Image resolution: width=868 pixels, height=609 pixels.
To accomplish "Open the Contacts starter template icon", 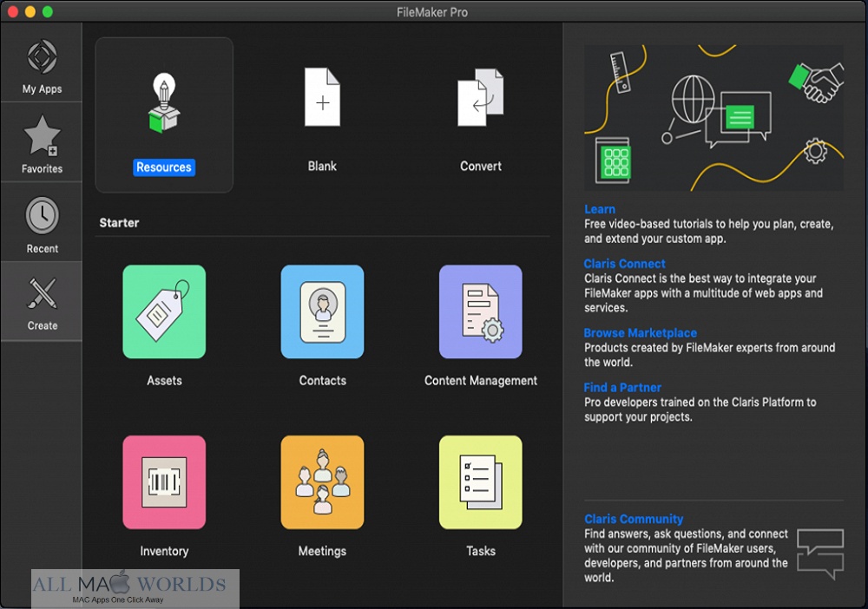I will [x=322, y=311].
